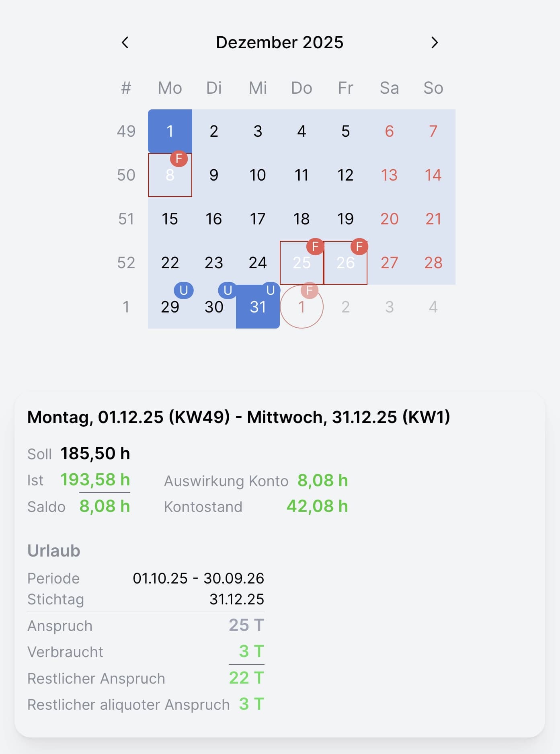Image resolution: width=560 pixels, height=754 pixels.
Task: Click the # week column header
Action: pyautogui.click(x=126, y=88)
